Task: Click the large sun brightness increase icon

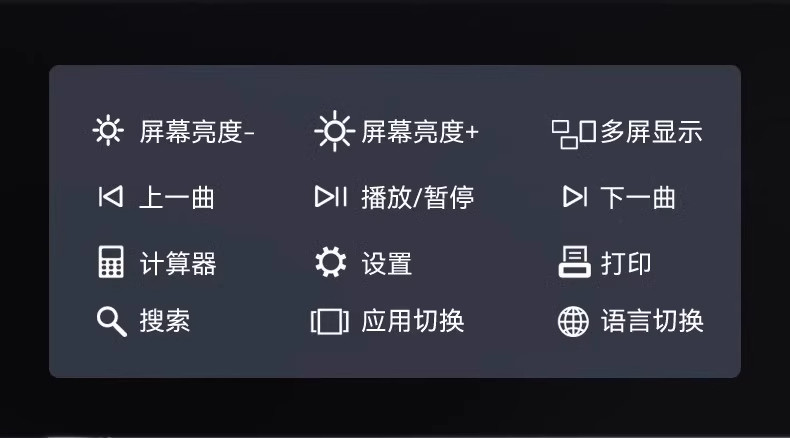Action: pyautogui.click(x=335, y=131)
